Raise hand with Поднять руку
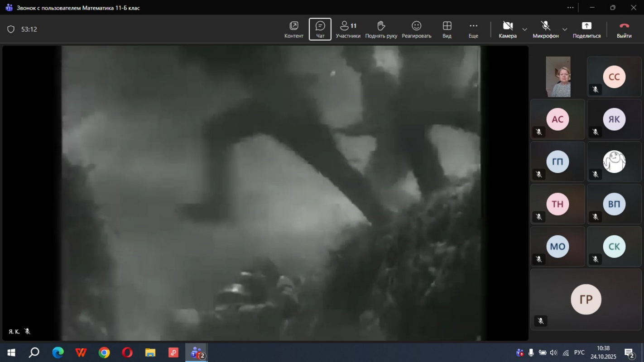 coord(381,29)
